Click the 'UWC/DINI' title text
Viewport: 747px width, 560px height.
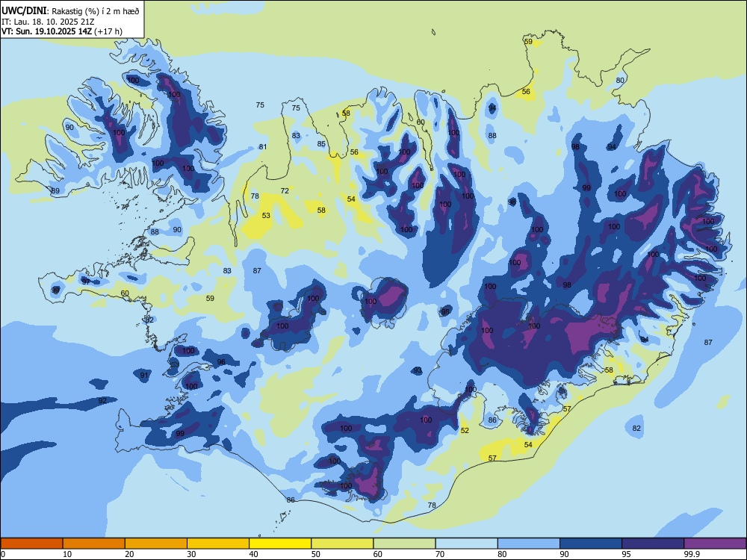[x=24, y=10]
